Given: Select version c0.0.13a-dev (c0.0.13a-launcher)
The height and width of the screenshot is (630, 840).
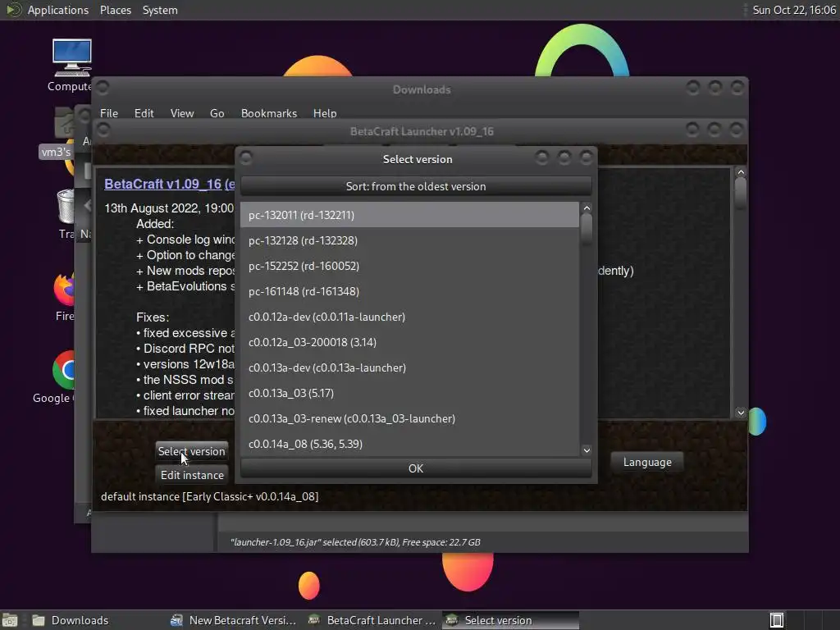Looking at the screenshot, I should (x=409, y=367).
